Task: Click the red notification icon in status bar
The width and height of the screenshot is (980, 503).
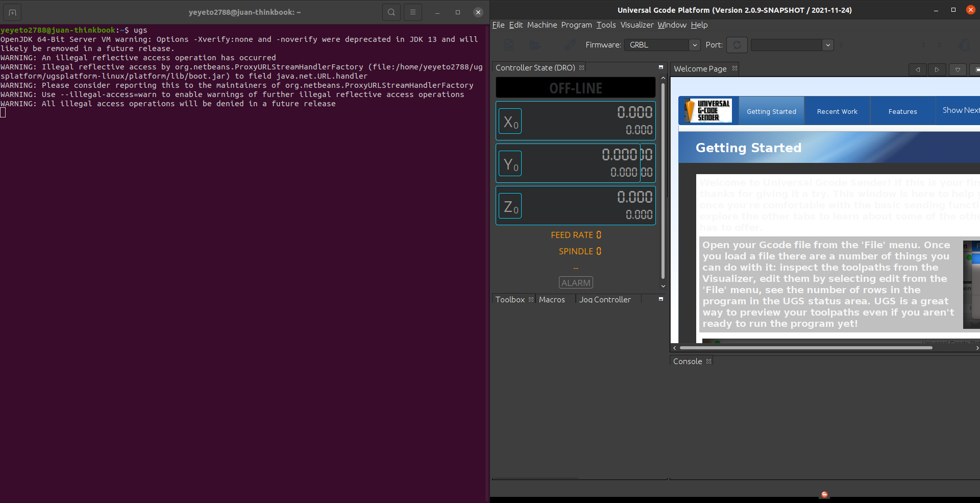Action: 824,494
